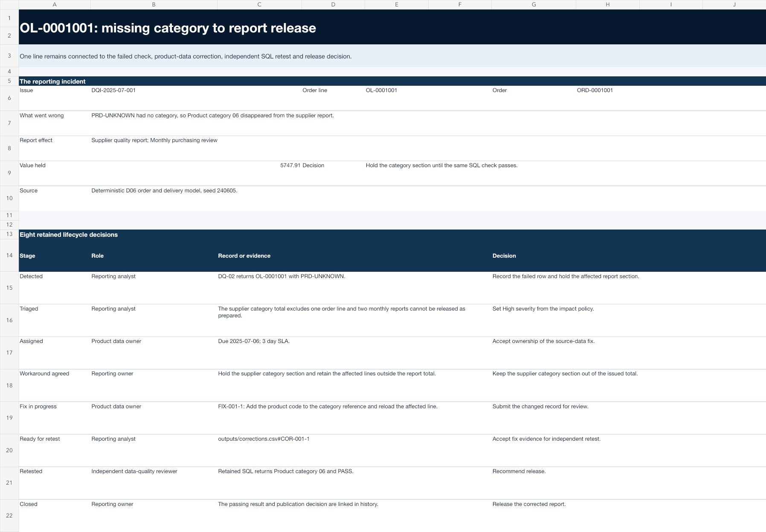Click 'Release the corrected report.'
This screenshot has height=532, width=766.
(x=529, y=504)
